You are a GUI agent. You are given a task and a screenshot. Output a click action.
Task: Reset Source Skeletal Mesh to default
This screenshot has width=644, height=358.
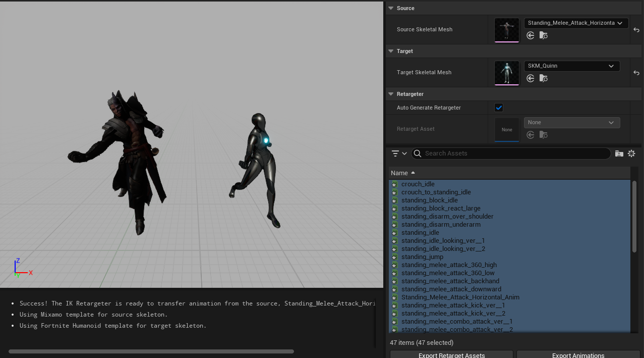[636, 30]
